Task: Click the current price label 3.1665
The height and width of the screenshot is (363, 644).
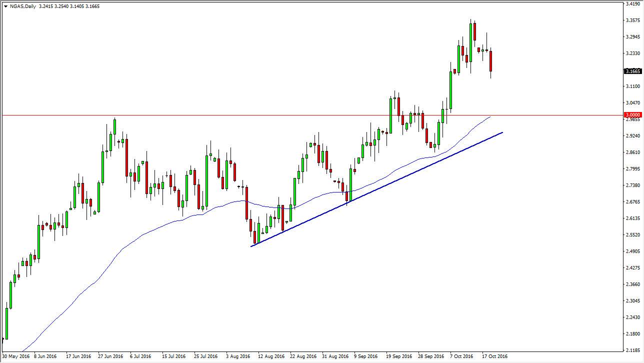Action: pyautogui.click(x=632, y=71)
